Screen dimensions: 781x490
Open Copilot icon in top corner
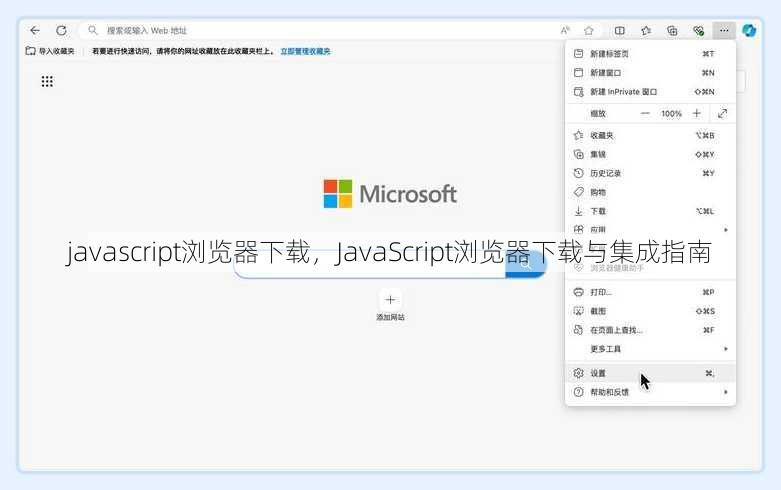tap(749, 30)
